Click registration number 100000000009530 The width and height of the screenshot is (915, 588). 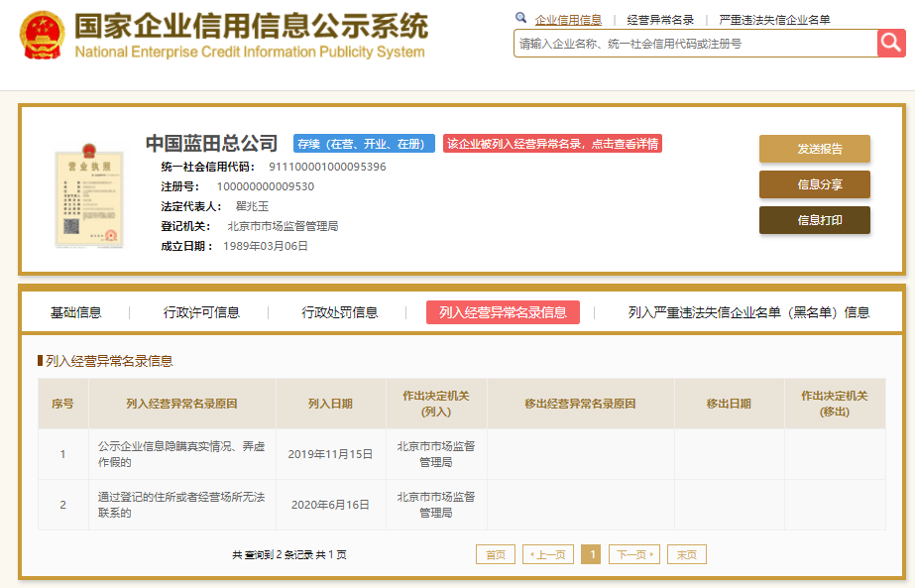point(266,186)
